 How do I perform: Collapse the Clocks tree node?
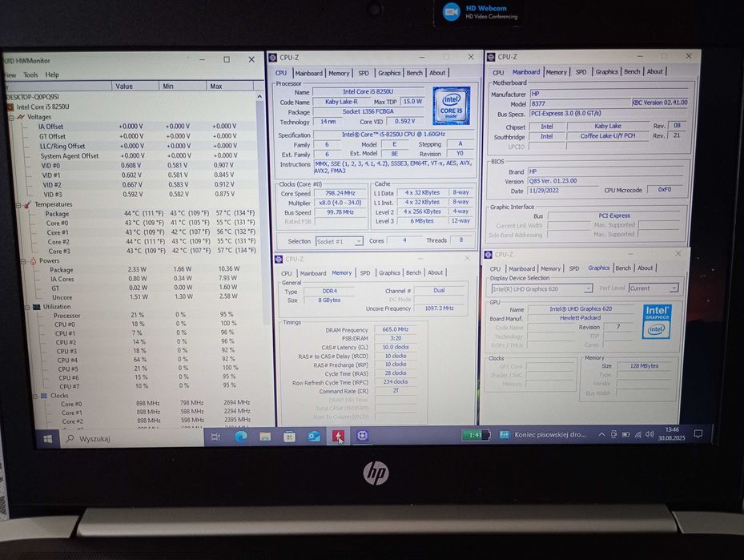pos(35,396)
